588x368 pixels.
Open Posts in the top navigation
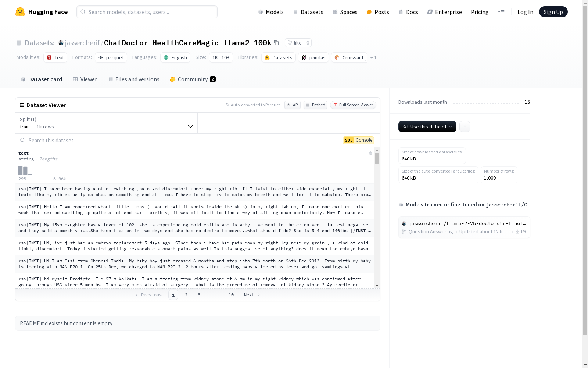(378, 12)
